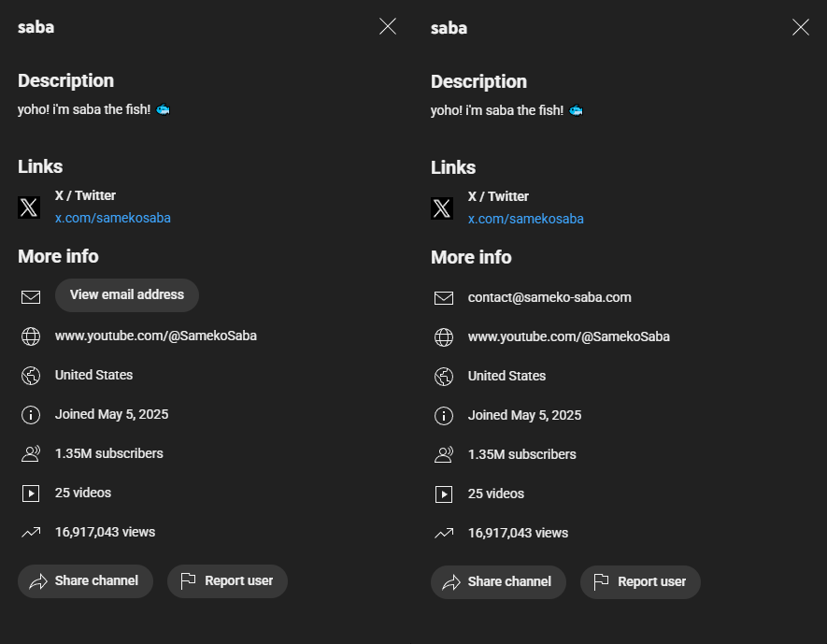Select Report user in the right panel

tap(640, 581)
